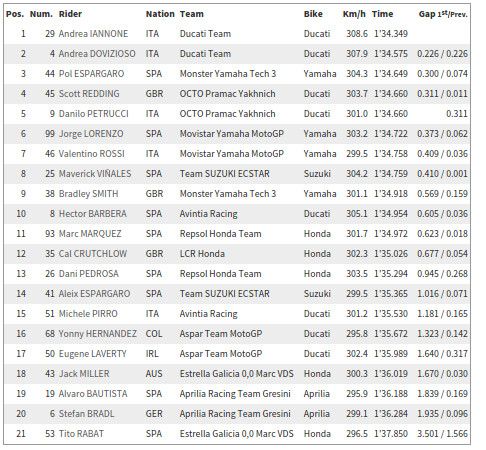486x450 pixels.
Task: Select rider Marc MARQUEZ
Action: (90, 234)
